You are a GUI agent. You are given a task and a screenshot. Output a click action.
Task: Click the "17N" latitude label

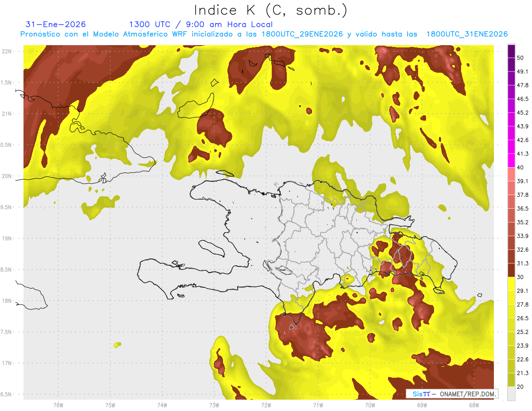pos(7,363)
